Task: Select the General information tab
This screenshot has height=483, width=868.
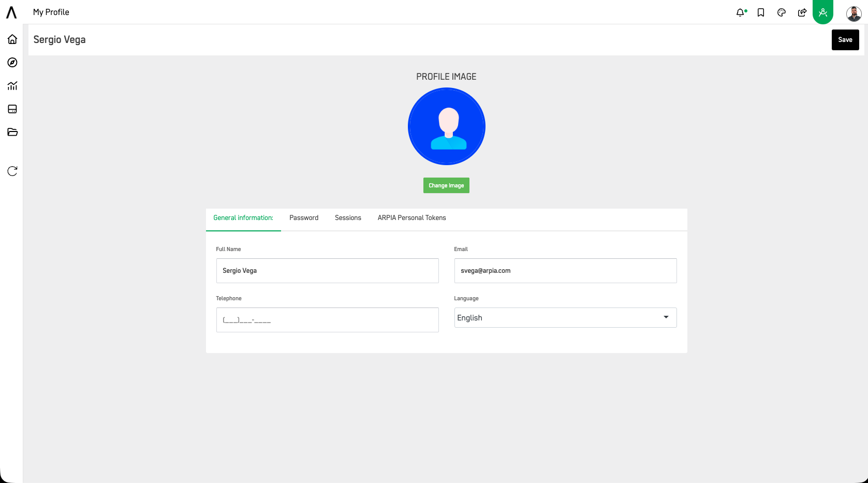Action: (243, 218)
